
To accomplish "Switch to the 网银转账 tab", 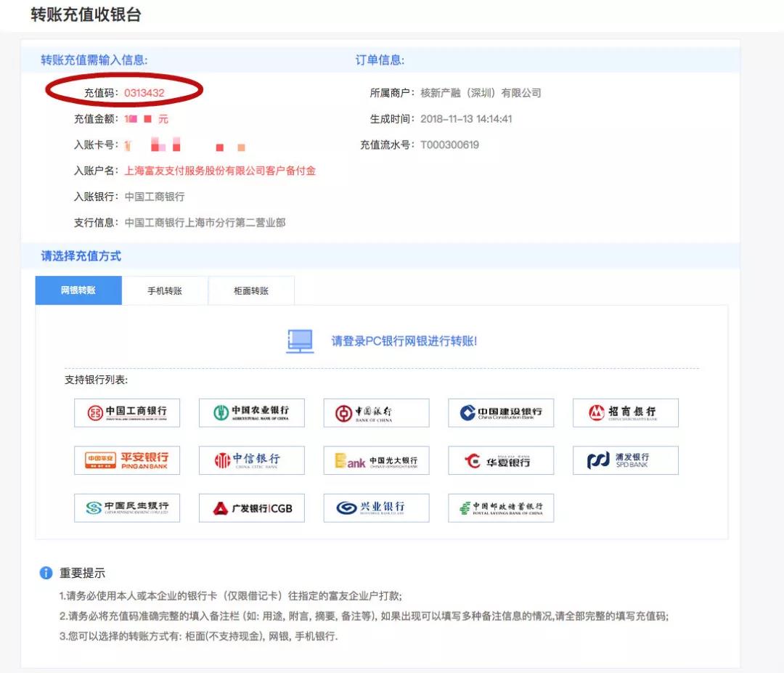I will tap(78, 290).
